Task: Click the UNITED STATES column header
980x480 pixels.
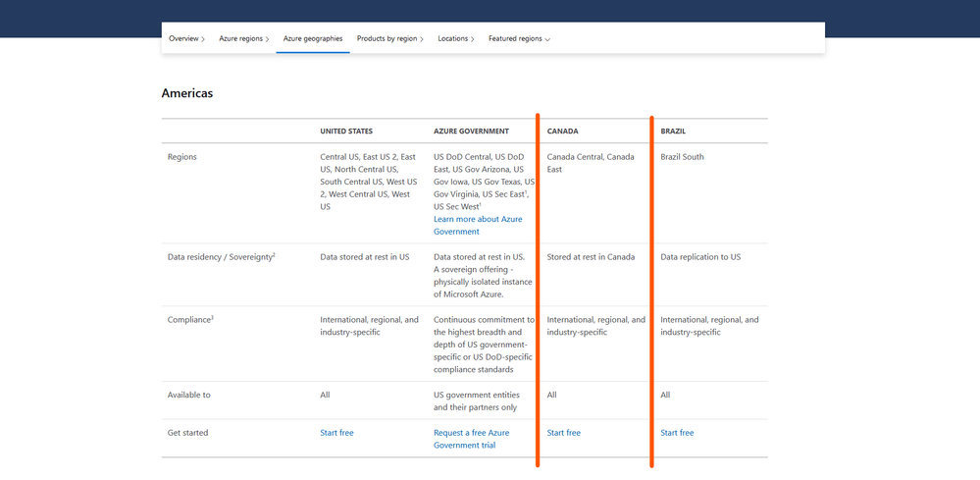Action: 346,132
